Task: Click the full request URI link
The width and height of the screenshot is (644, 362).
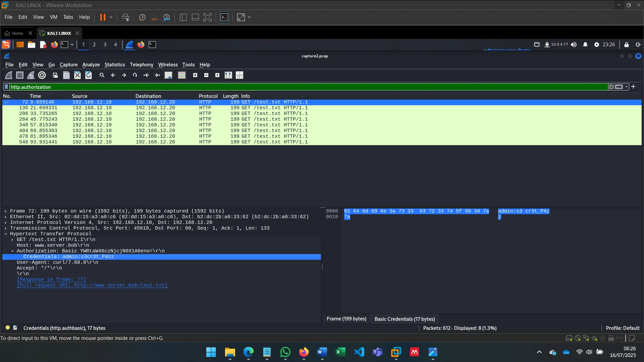Action: click(x=92, y=285)
